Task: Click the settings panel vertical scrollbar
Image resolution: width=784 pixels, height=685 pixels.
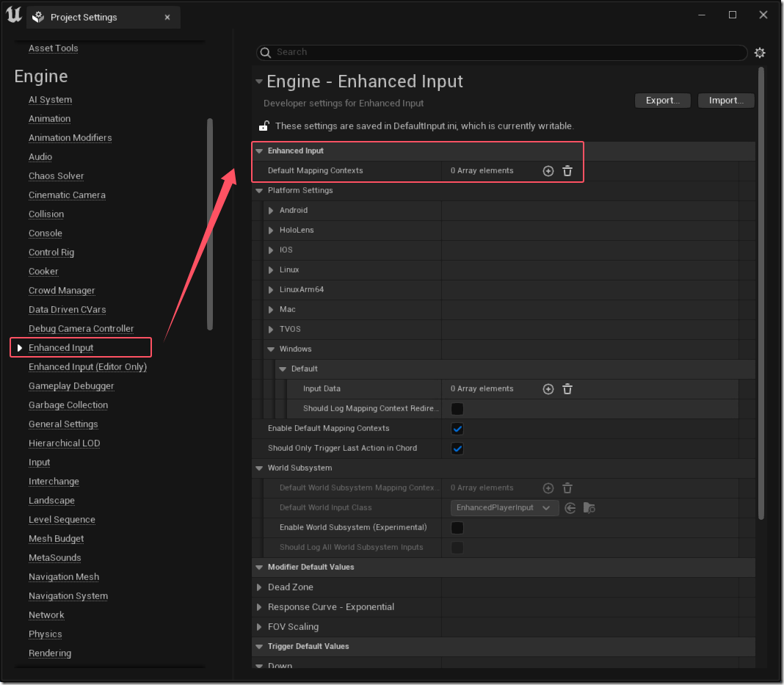Action: tap(761, 293)
